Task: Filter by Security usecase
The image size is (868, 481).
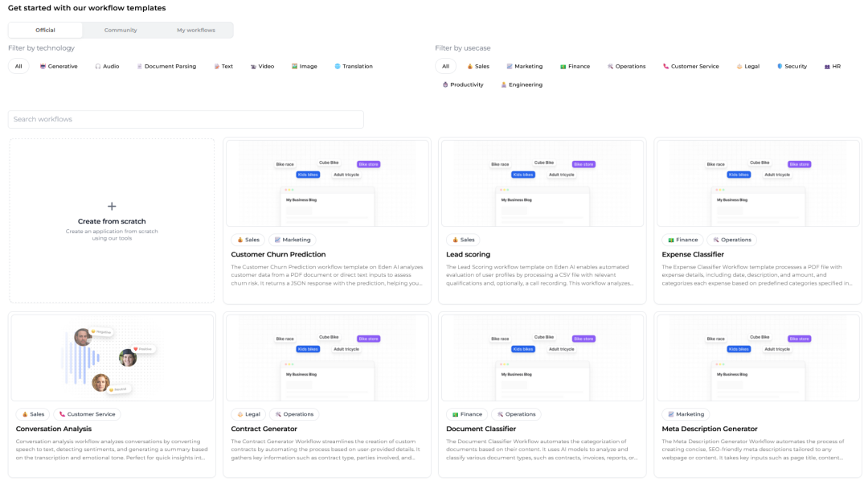Action: tap(792, 67)
